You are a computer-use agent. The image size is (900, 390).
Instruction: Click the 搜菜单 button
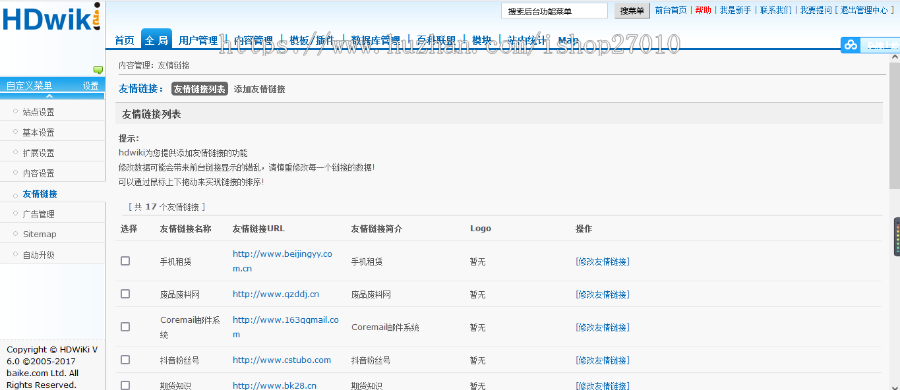(x=632, y=11)
